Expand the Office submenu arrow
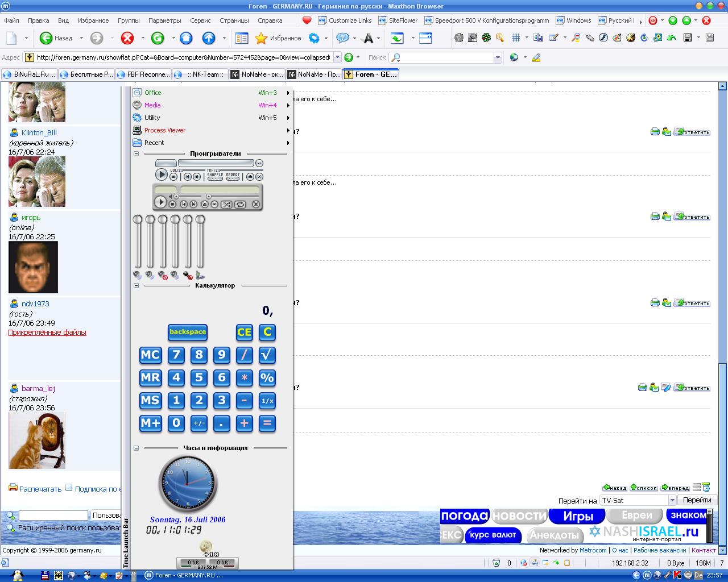728x582 pixels. pos(288,93)
